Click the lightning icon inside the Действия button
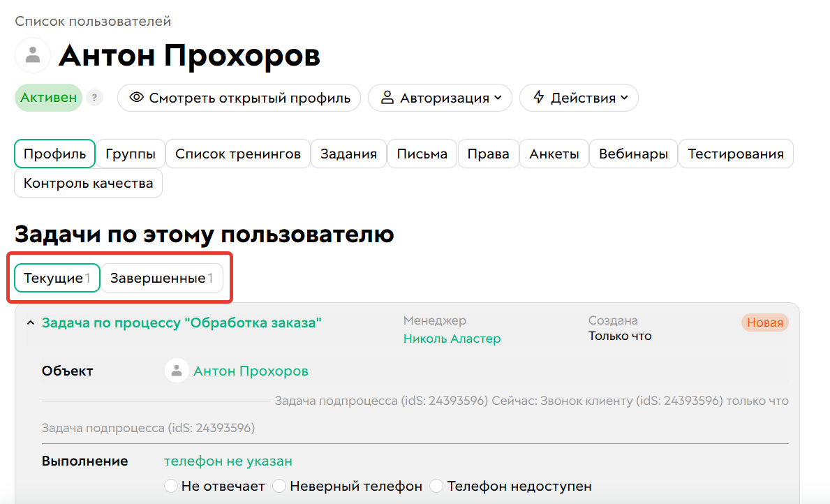830x504 pixels. 538,98
